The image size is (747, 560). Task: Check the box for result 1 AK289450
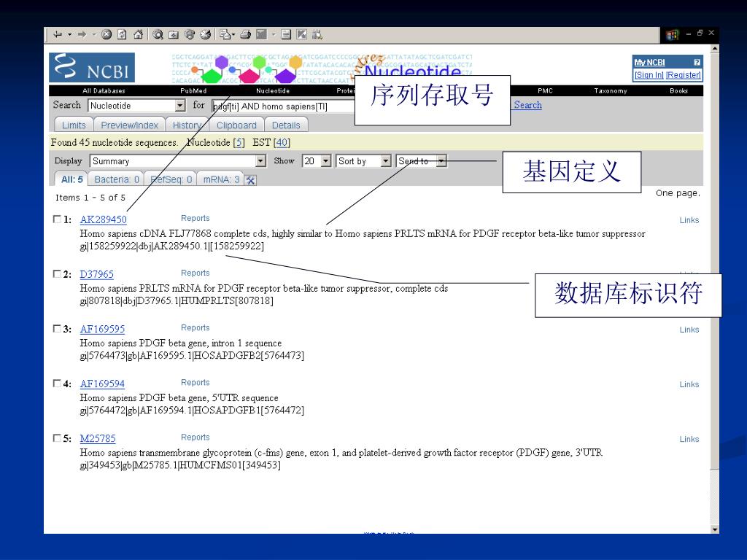tap(57, 219)
